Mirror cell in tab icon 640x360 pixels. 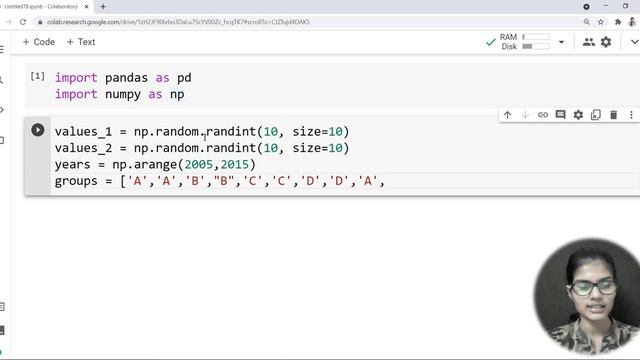point(596,115)
